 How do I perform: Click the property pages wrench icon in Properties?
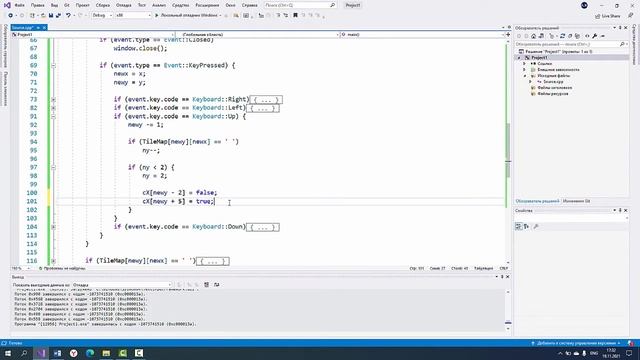click(x=536, y=227)
